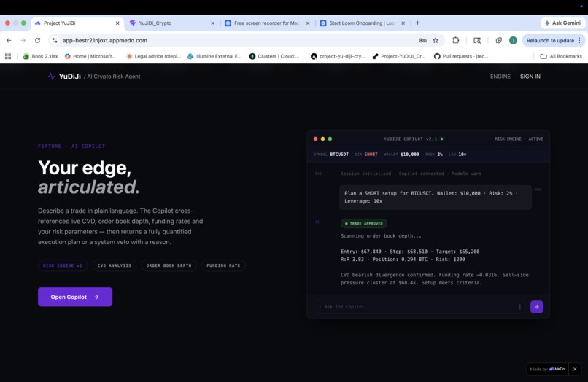Viewport: 588px width, 382px height.
Task: Open Pull requests GitHub bookmark
Action: coord(461,56)
